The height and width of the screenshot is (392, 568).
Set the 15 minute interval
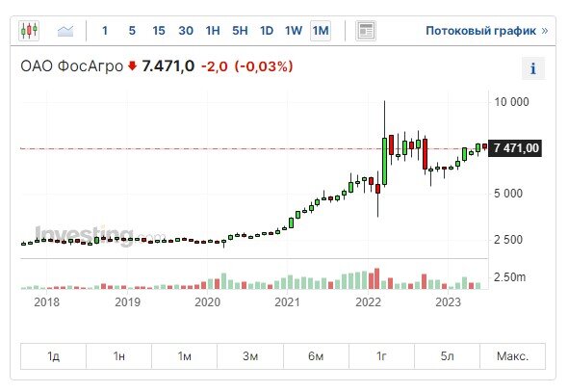159,31
